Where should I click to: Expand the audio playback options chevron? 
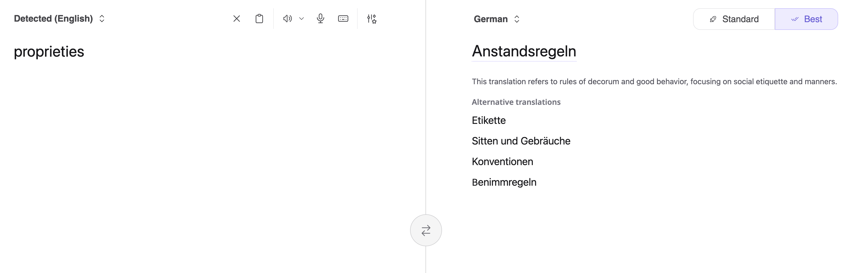[x=301, y=19]
